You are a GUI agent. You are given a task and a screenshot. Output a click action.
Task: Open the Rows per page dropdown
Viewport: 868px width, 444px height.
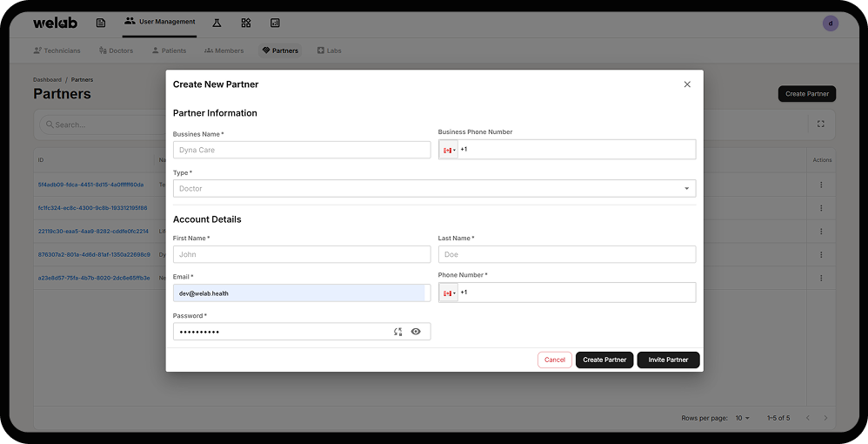point(743,418)
